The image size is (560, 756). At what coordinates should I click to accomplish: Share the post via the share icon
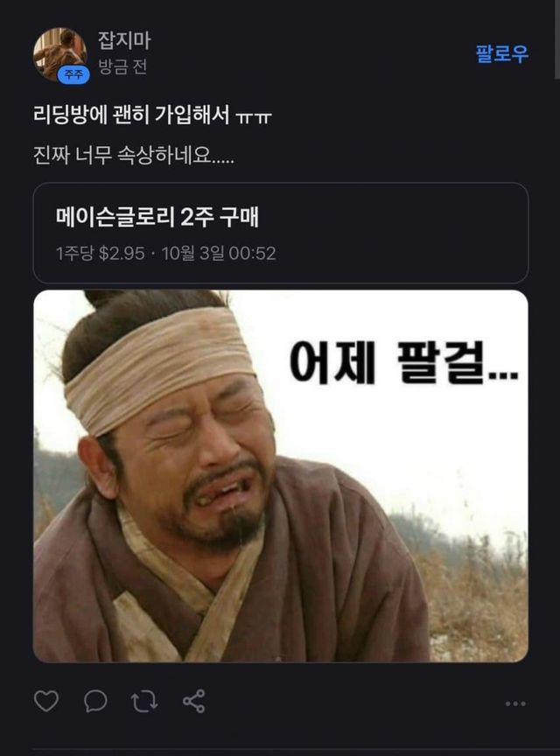[194, 702]
